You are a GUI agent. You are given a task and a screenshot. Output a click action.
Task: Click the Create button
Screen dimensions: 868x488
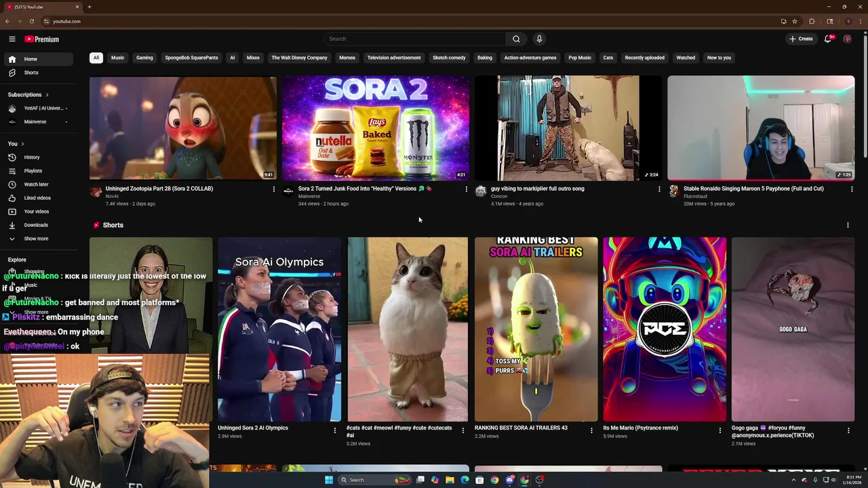coord(801,39)
